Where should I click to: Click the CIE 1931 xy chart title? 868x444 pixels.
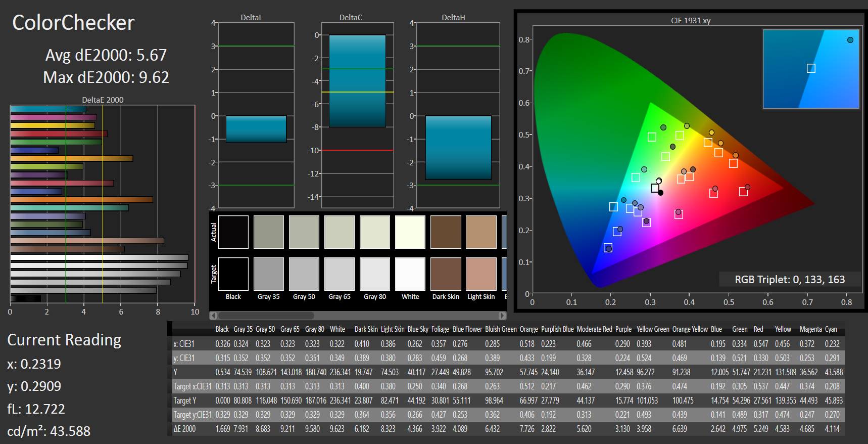pyautogui.click(x=691, y=21)
